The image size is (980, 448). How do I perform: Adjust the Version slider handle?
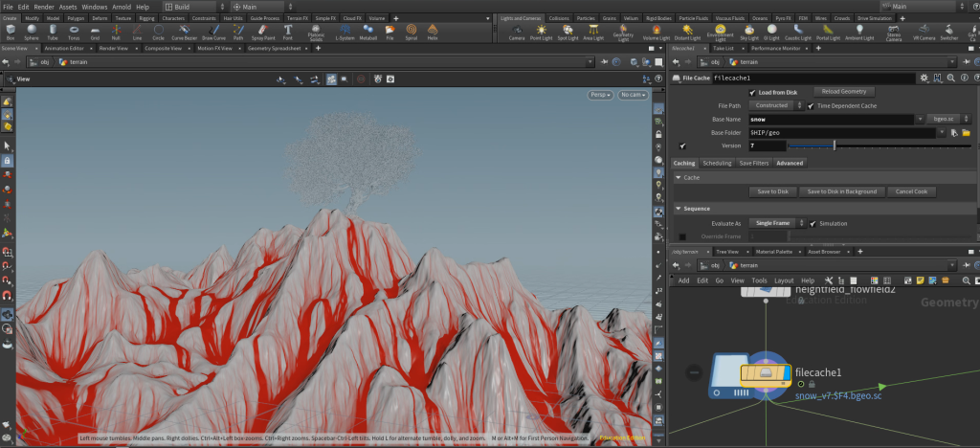point(835,146)
